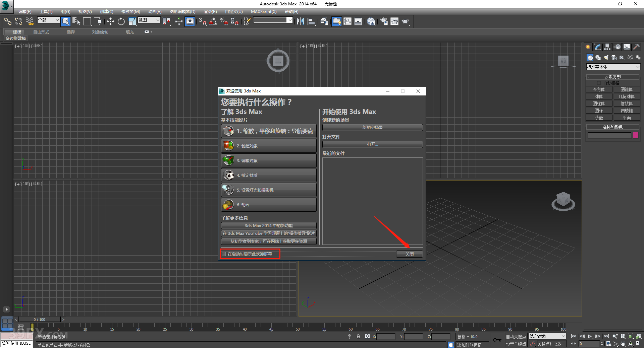Click the Render Production teapot icon
644x348 pixels.
pos(405,21)
